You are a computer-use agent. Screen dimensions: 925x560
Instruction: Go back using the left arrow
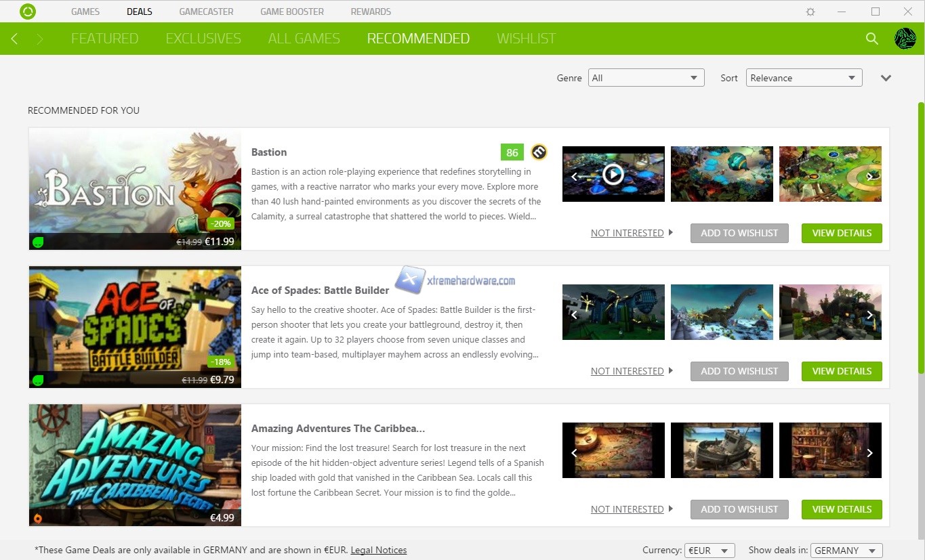click(x=15, y=39)
